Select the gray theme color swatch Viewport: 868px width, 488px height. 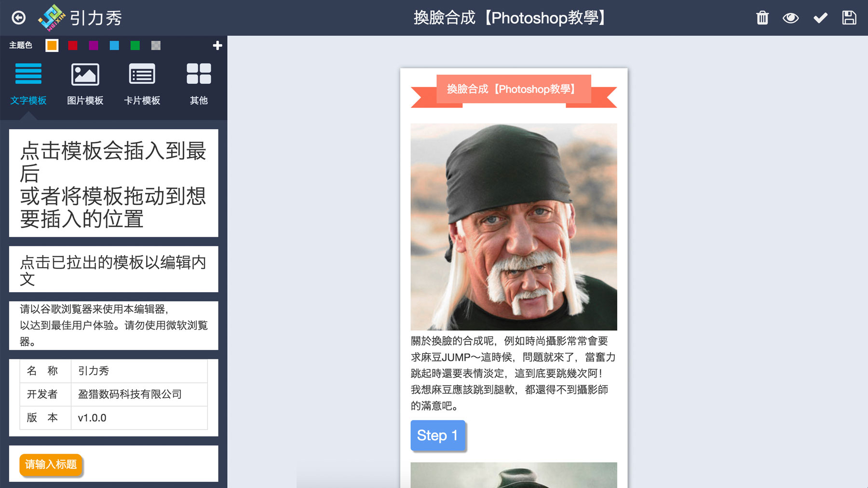[156, 45]
